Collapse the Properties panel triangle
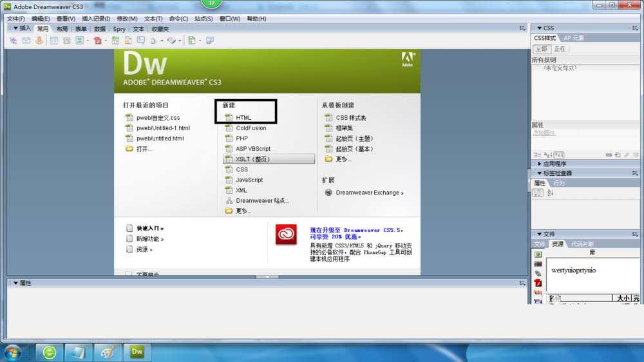This screenshot has height=362, width=644. [15, 283]
